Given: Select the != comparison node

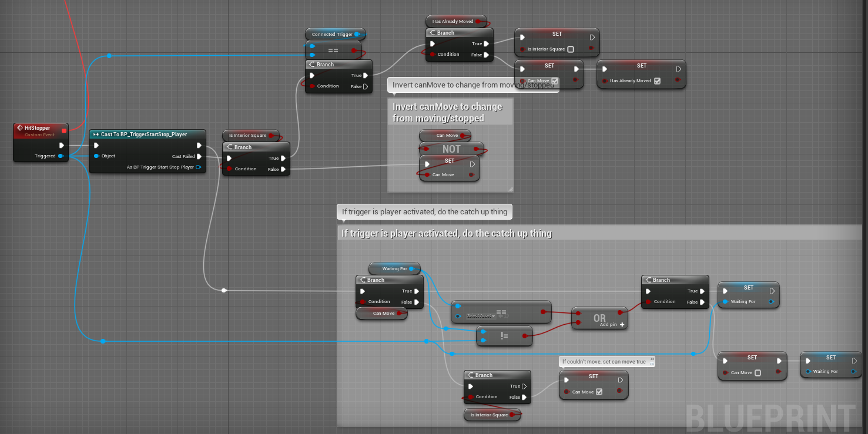Looking at the screenshot, I should (504, 335).
